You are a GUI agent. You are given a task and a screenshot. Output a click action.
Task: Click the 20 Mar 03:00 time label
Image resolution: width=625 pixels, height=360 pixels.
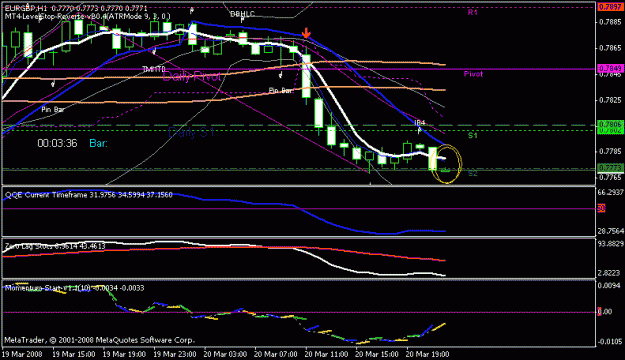pyautogui.click(x=226, y=354)
